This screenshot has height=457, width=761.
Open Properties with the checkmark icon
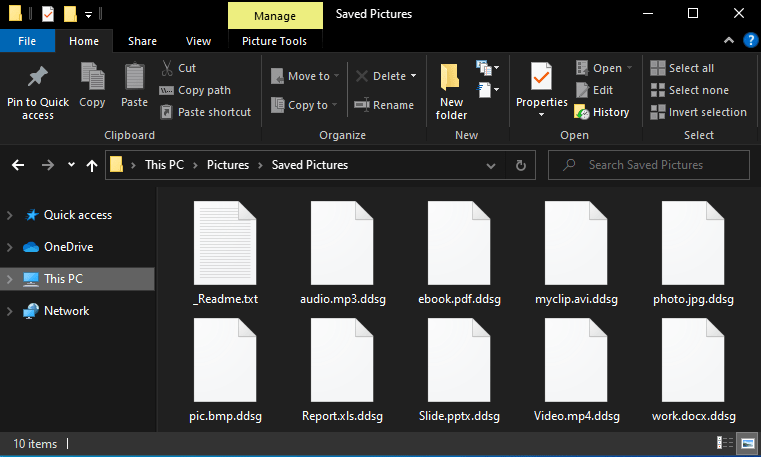(x=541, y=77)
